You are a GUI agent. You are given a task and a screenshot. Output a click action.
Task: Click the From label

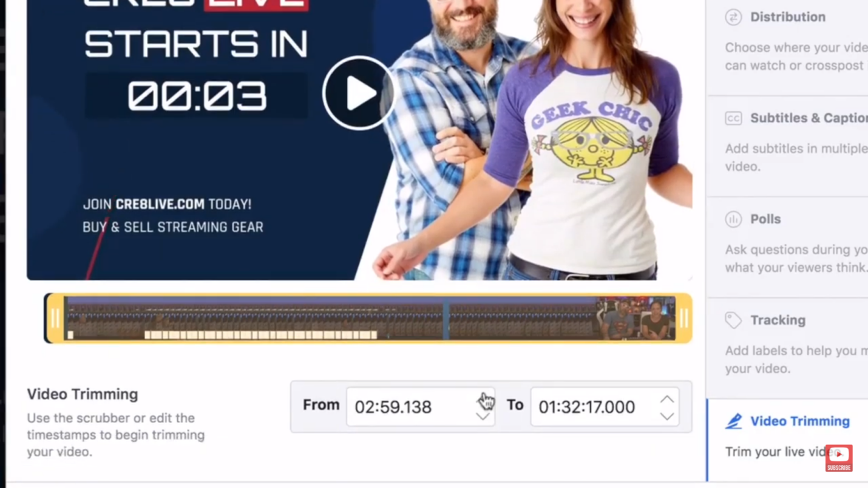[x=321, y=405]
